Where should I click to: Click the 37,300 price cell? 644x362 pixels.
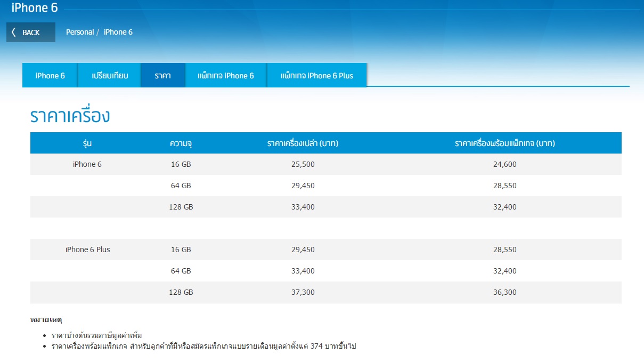303,292
